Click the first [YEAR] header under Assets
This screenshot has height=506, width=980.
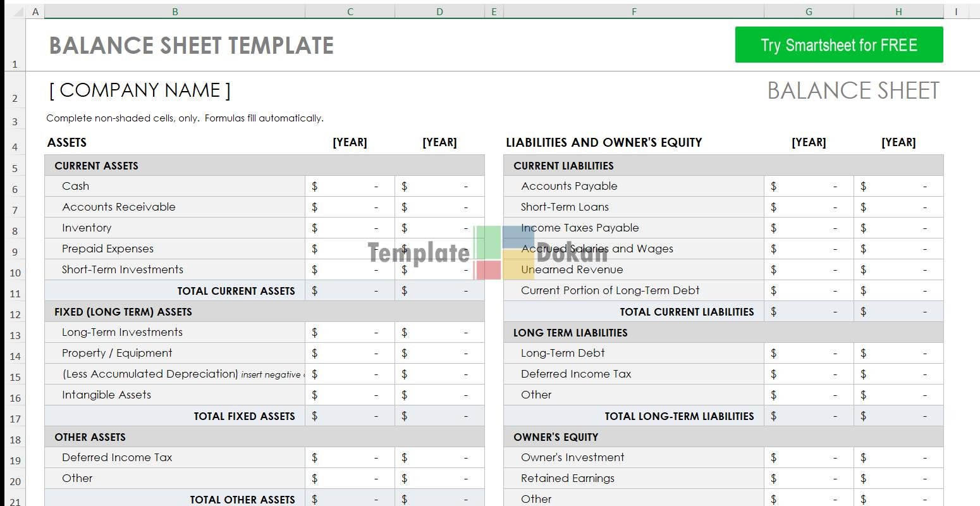click(x=350, y=142)
